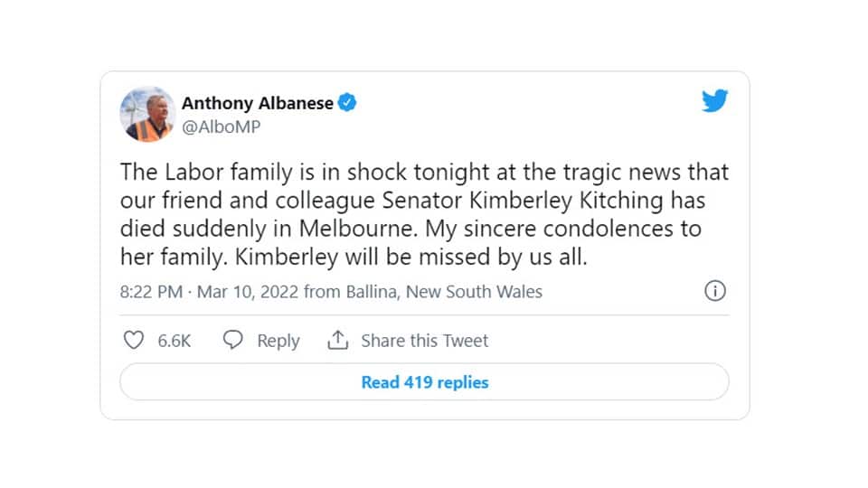
Task: Click the Share this Tweet label
Action: click(x=424, y=341)
